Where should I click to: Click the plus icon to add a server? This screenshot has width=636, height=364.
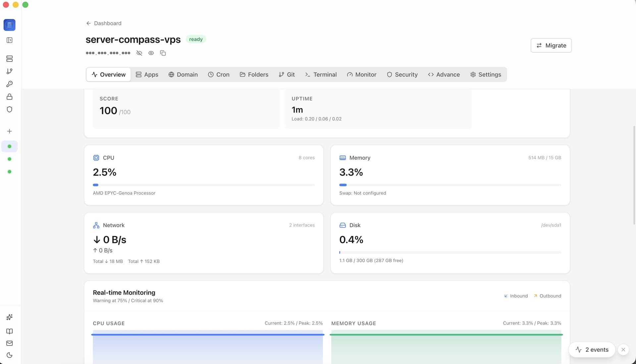click(x=9, y=131)
